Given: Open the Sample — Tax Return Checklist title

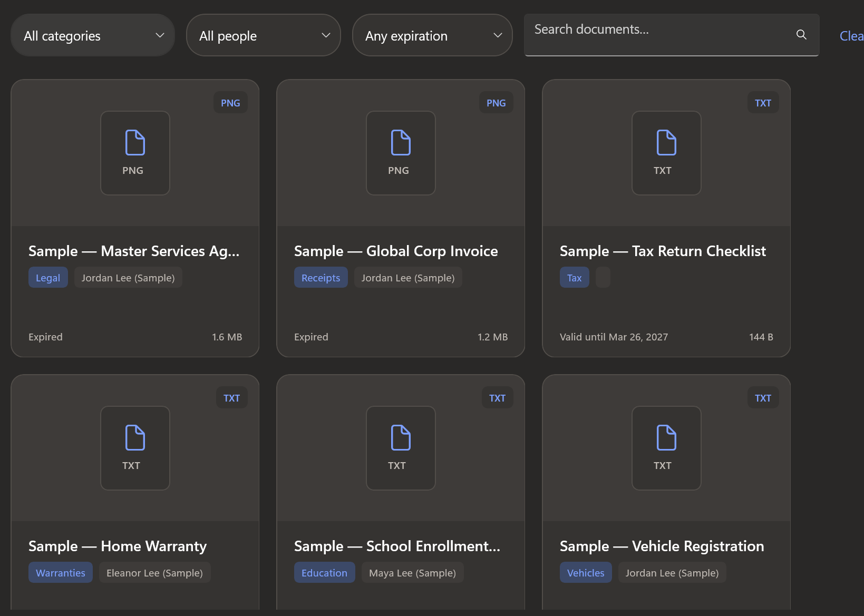Looking at the screenshot, I should pyautogui.click(x=663, y=251).
